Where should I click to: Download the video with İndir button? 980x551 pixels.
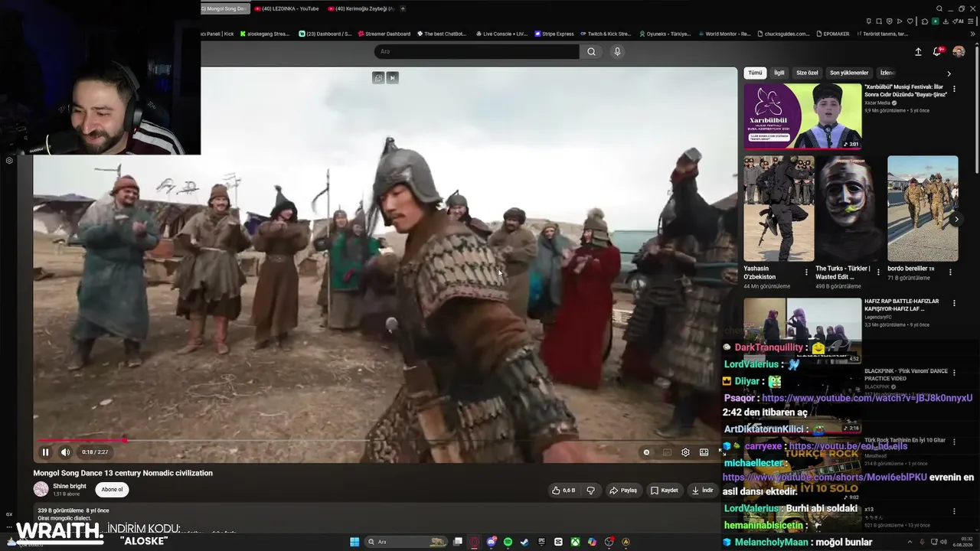[x=702, y=490]
